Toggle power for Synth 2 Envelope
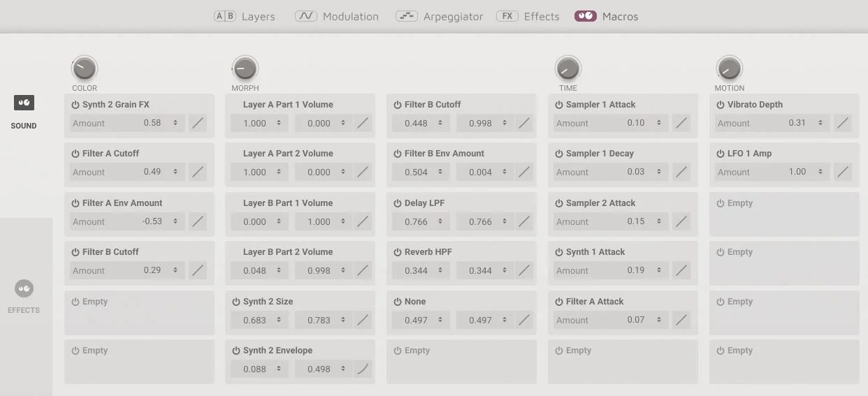 click(x=236, y=351)
